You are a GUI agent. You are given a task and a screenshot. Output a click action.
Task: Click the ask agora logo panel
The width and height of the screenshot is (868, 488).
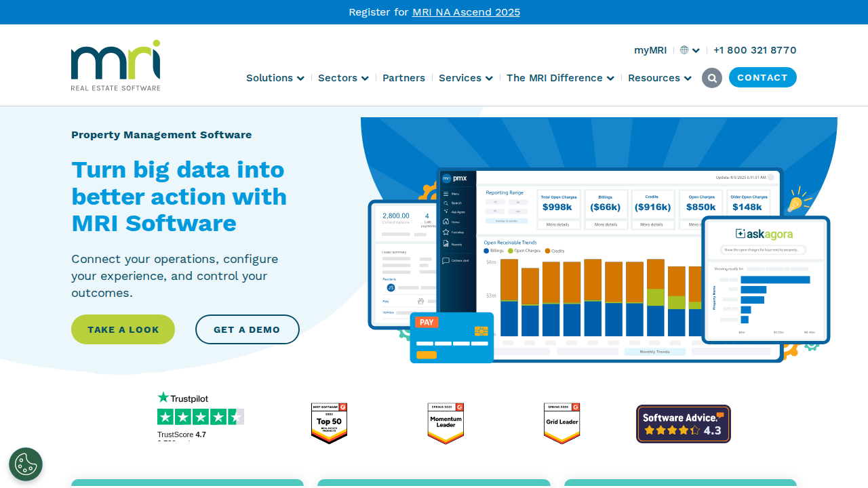coord(764,234)
